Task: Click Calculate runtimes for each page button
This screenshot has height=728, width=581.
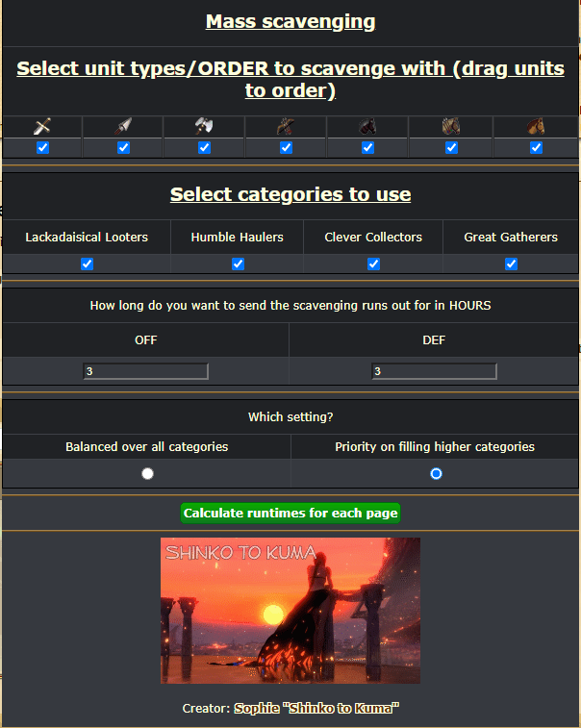Action: click(290, 513)
